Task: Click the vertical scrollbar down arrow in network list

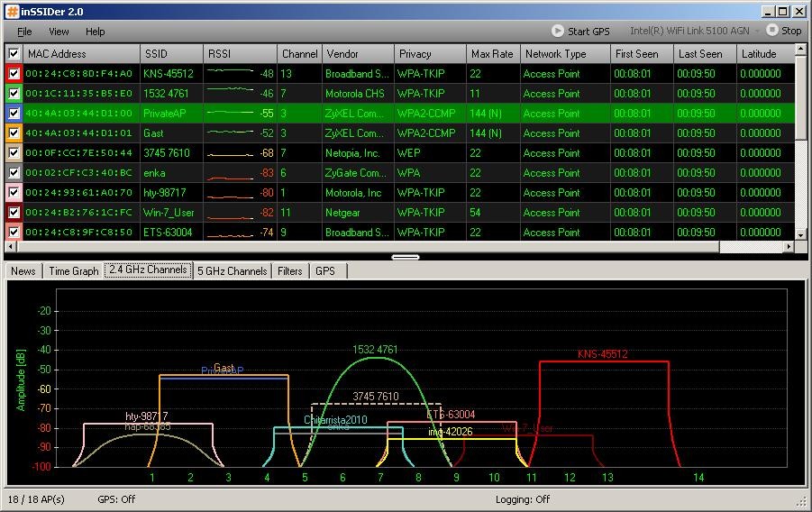Action: 801,233
